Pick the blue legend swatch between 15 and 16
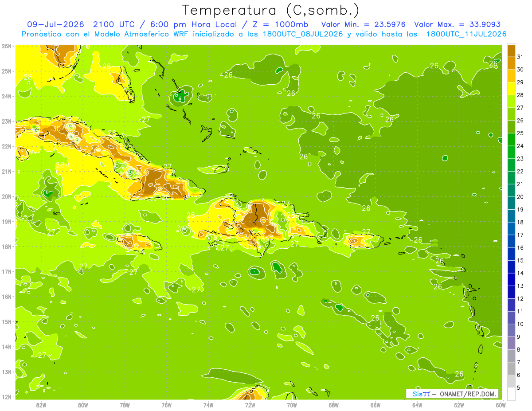Screen dimensions: 532x411 pyautogui.click(x=511, y=254)
